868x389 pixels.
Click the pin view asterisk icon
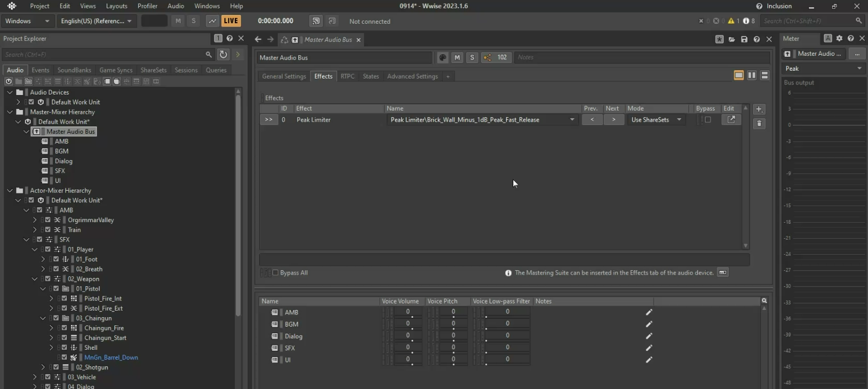719,39
